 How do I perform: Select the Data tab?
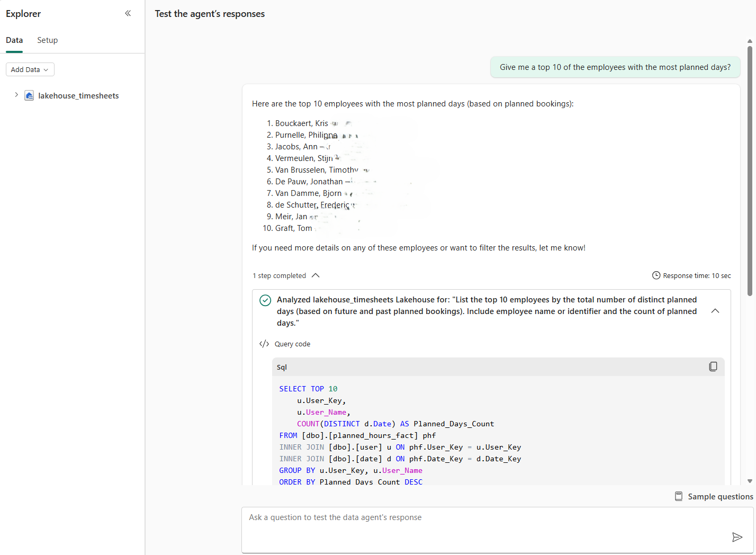tap(14, 40)
